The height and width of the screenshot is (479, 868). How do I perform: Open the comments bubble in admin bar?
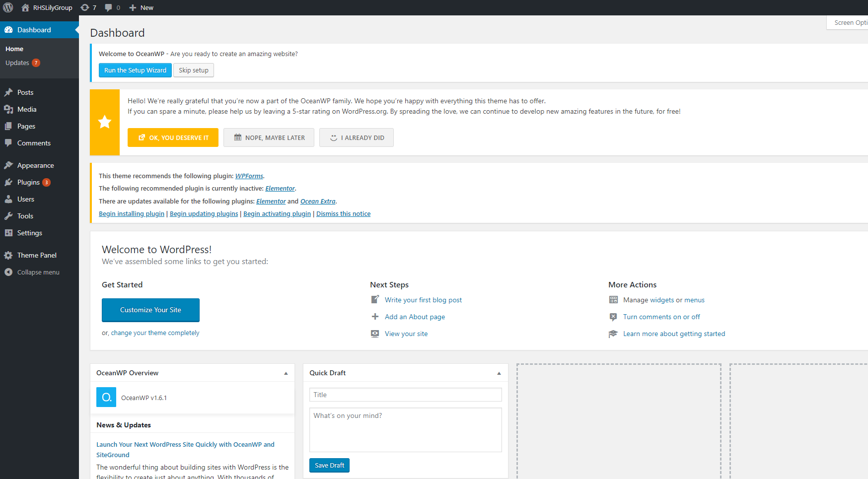pyautogui.click(x=108, y=7)
